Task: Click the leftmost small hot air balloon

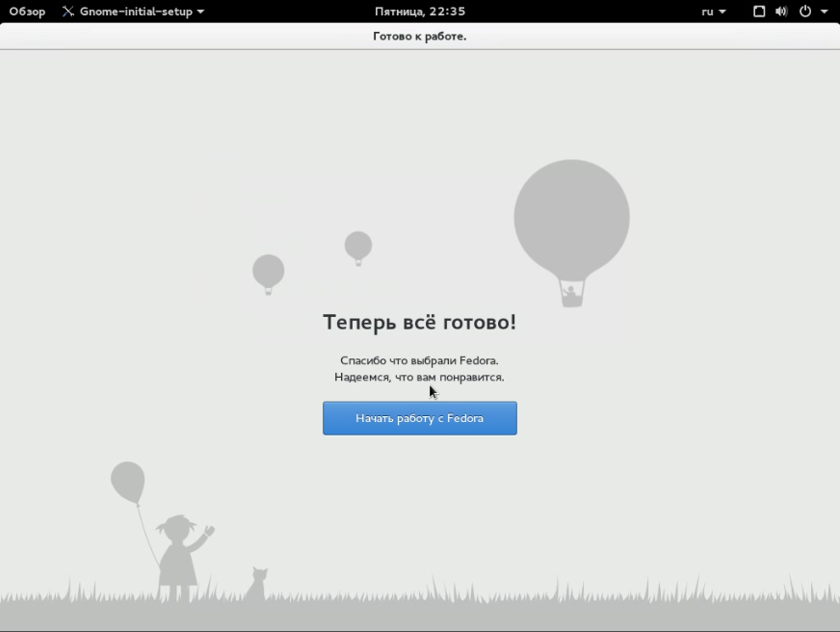Action: 268,271
